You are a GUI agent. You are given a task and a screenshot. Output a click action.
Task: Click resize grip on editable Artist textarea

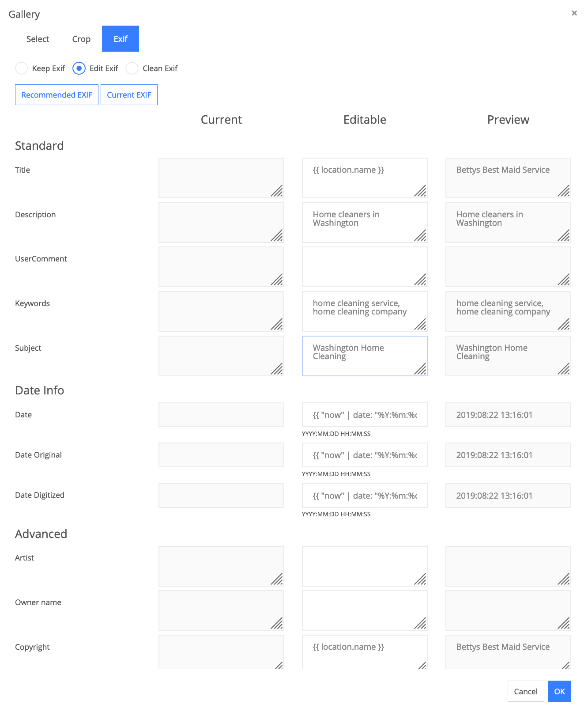421,579
